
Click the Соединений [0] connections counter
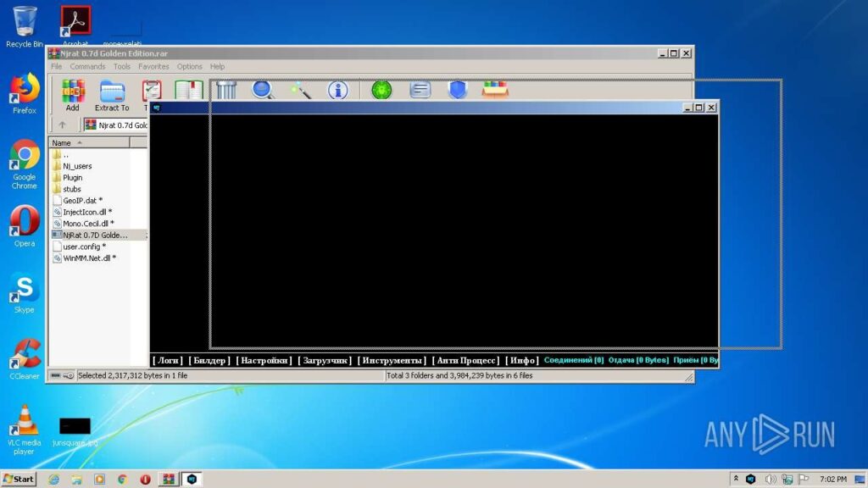[x=574, y=360]
